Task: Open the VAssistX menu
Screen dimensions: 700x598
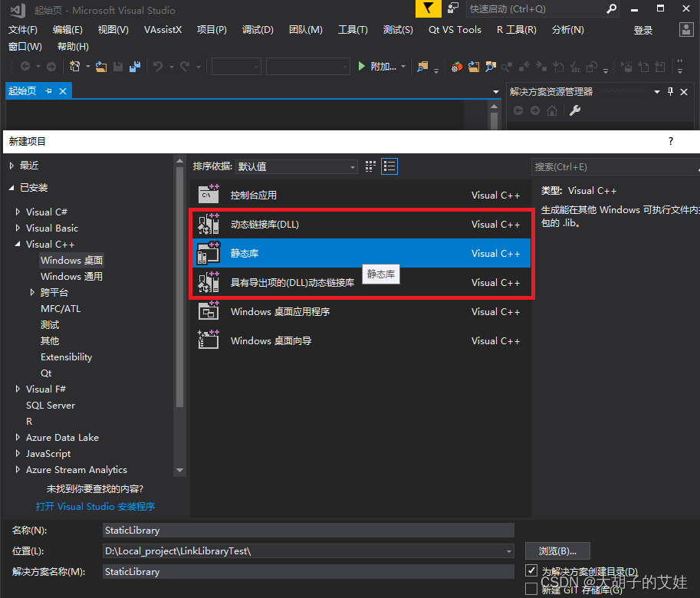Action: click(163, 30)
